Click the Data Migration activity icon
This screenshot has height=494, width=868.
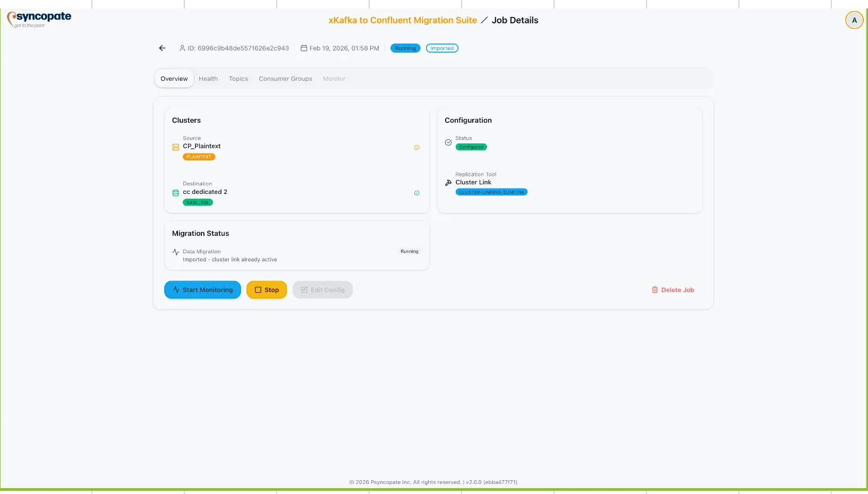tap(176, 252)
